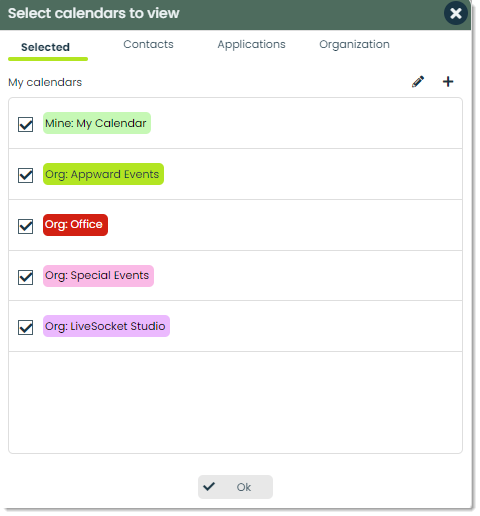Open the Applications tab

coord(251,44)
